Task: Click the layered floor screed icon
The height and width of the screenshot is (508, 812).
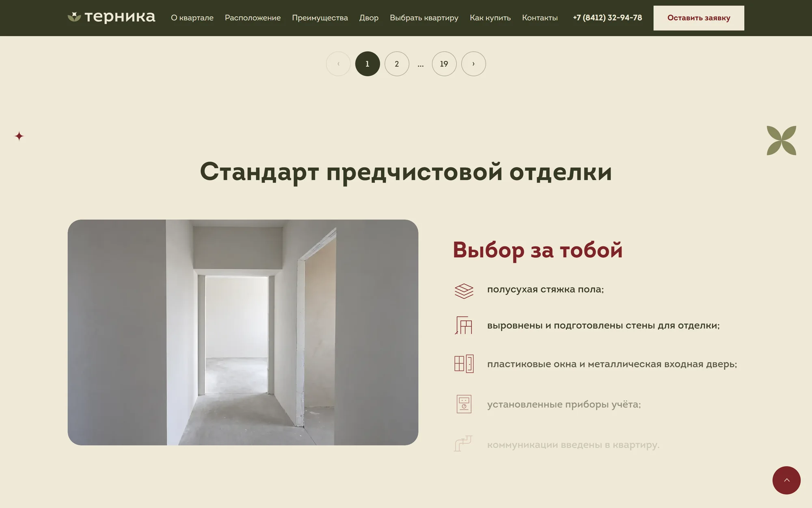Action: pyautogui.click(x=464, y=291)
